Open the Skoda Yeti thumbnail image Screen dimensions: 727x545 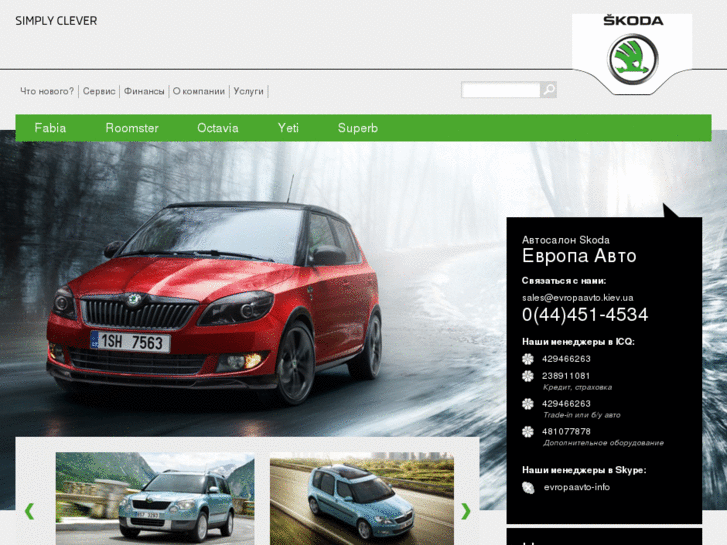(x=155, y=499)
